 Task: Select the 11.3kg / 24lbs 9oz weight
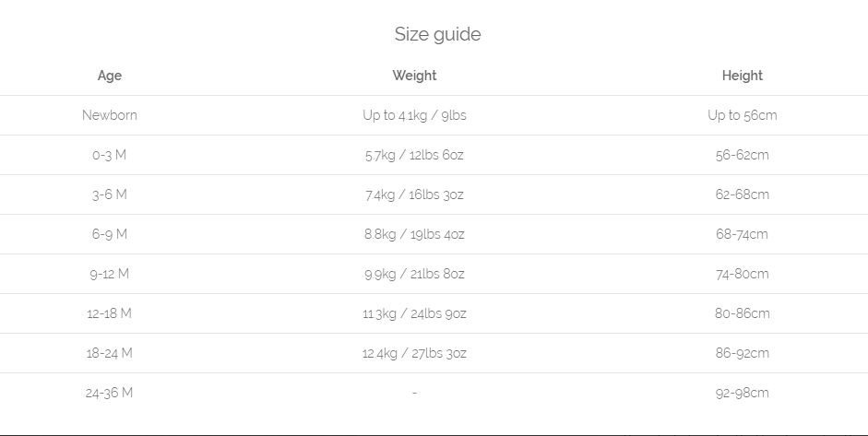coord(414,313)
